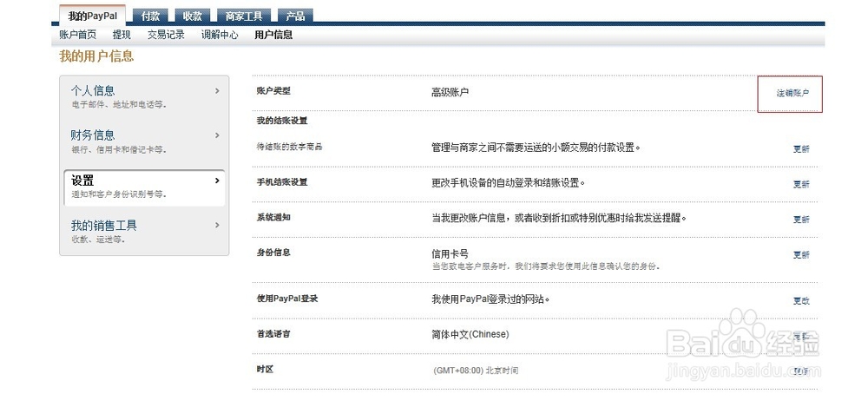This screenshot has height=401, width=868.
Task: Click 手机结账设置 label
Action: pos(282,182)
